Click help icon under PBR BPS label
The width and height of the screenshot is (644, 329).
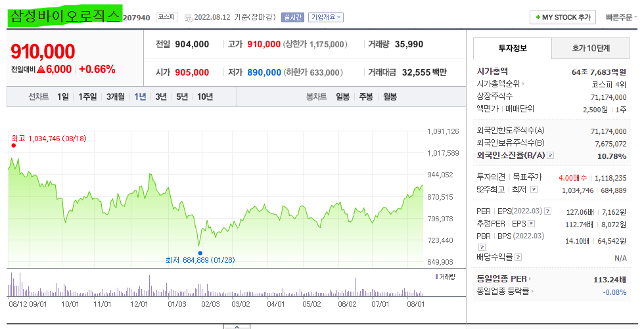pos(482,247)
